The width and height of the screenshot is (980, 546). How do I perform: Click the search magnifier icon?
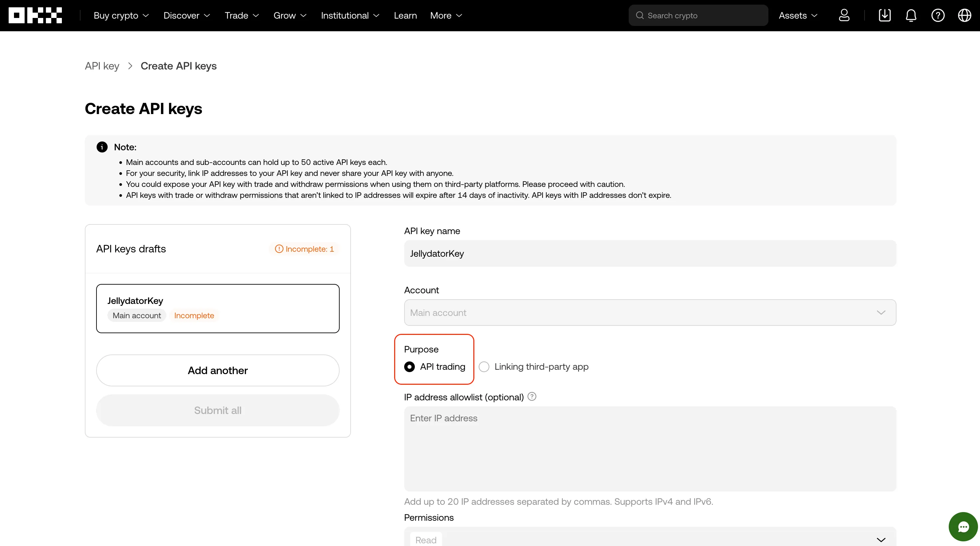[x=640, y=15]
